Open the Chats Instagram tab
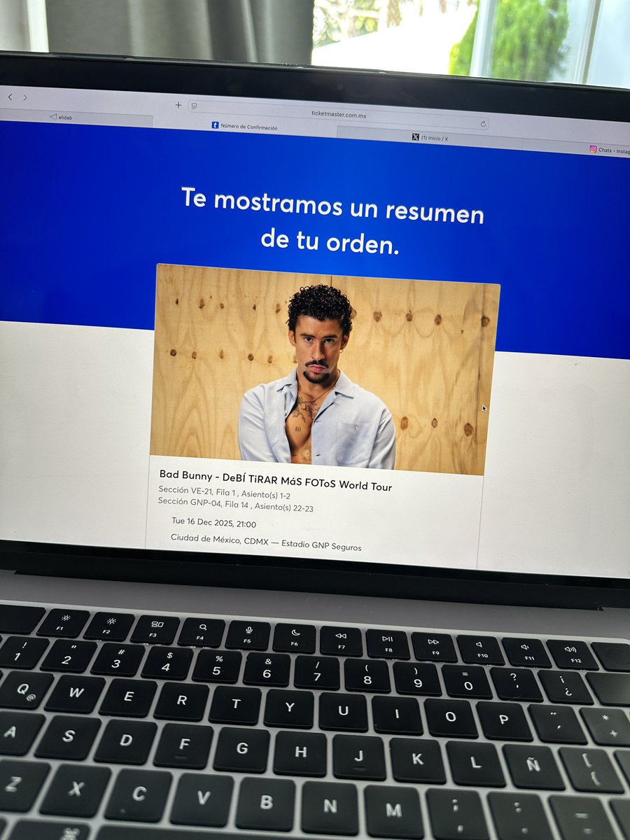The height and width of the screenshot is (840, 630). pos(609,150)
